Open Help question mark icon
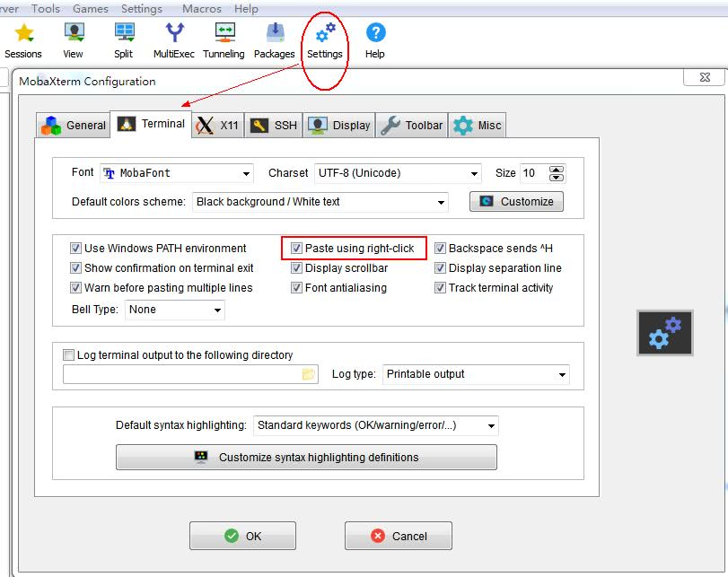Image resolution: width=728 pixels, height=577 pixels. (x=375, y=32)
